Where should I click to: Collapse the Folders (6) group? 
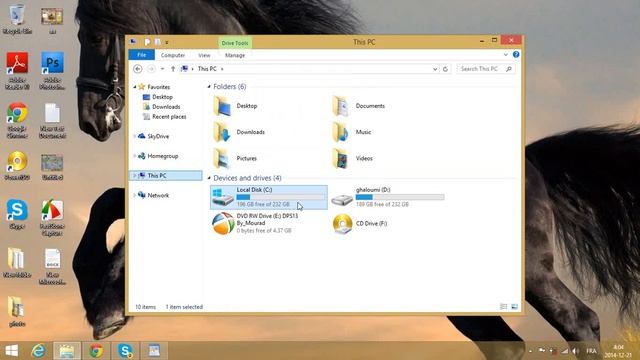point(209,87)
